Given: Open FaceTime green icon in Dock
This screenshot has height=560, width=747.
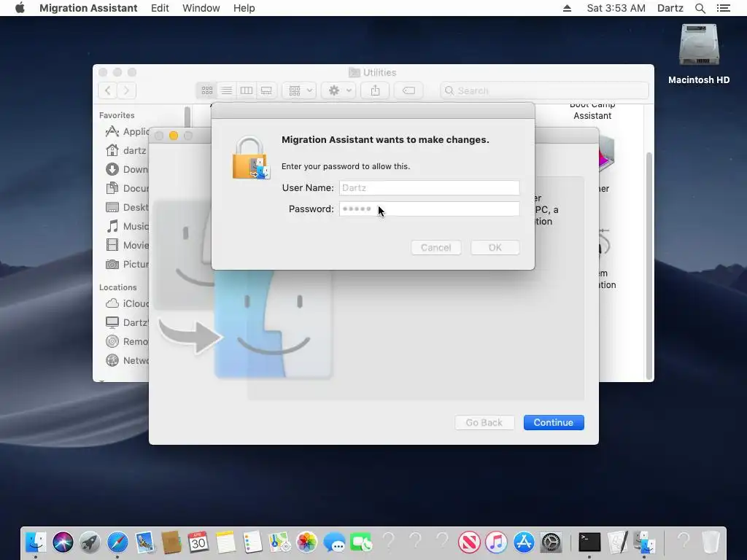Looking at the screenshot, I should [x=361, y=542].
